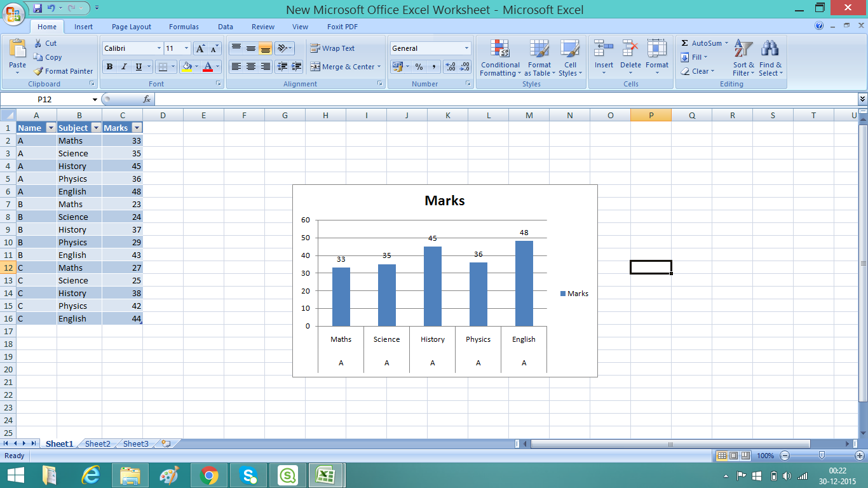Toggle underline formatting

139,67
